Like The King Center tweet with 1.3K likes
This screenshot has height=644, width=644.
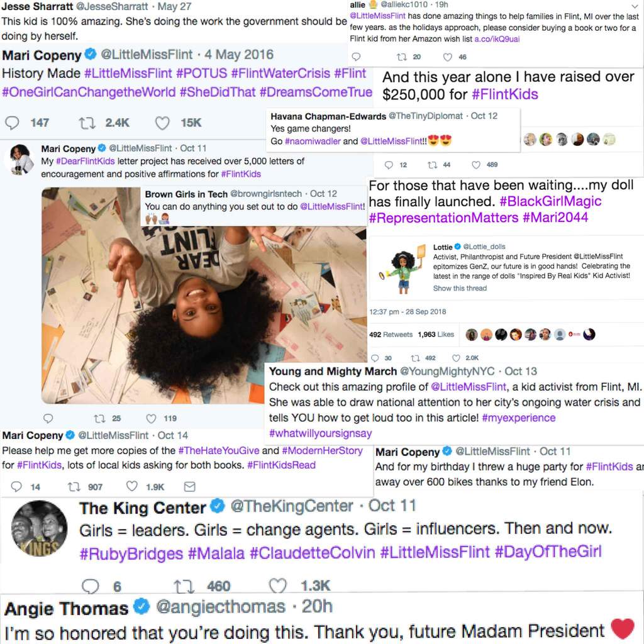click(x=277, y=586)
